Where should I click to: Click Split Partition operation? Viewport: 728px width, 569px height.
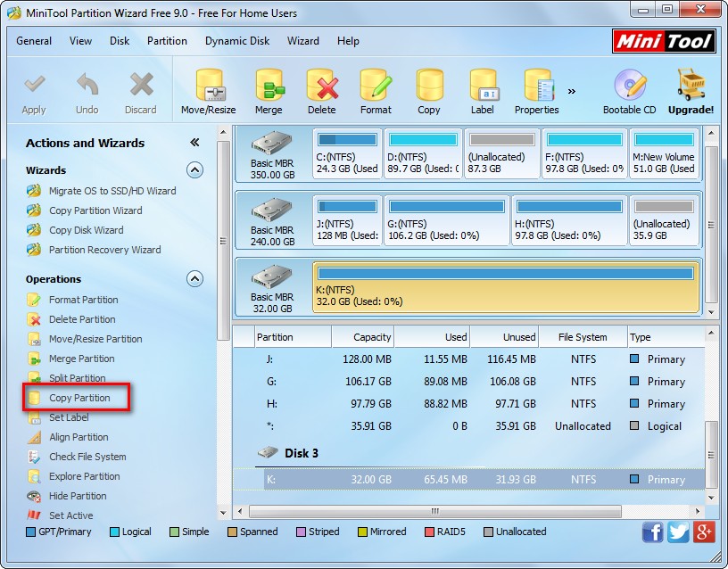coord(66,378)
